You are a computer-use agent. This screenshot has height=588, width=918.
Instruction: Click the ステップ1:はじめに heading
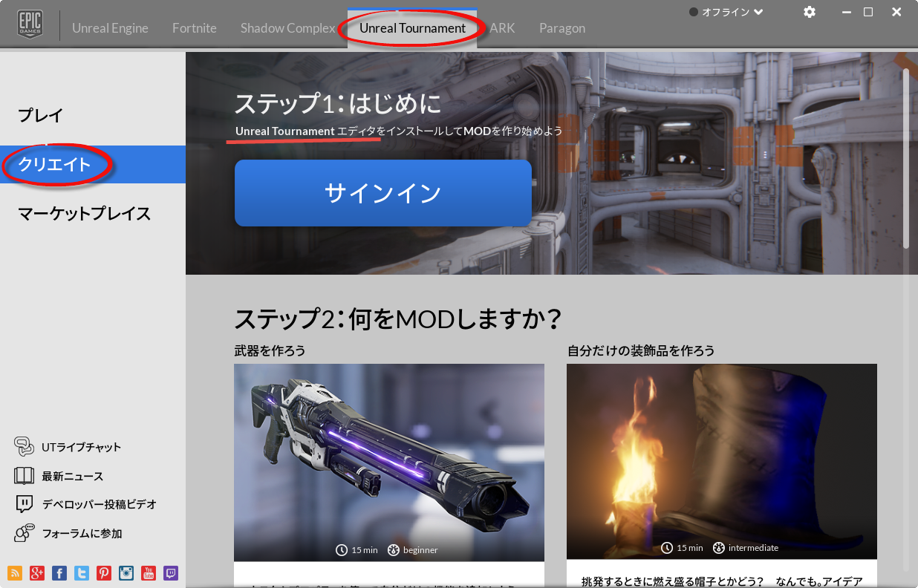coord(338,102)
